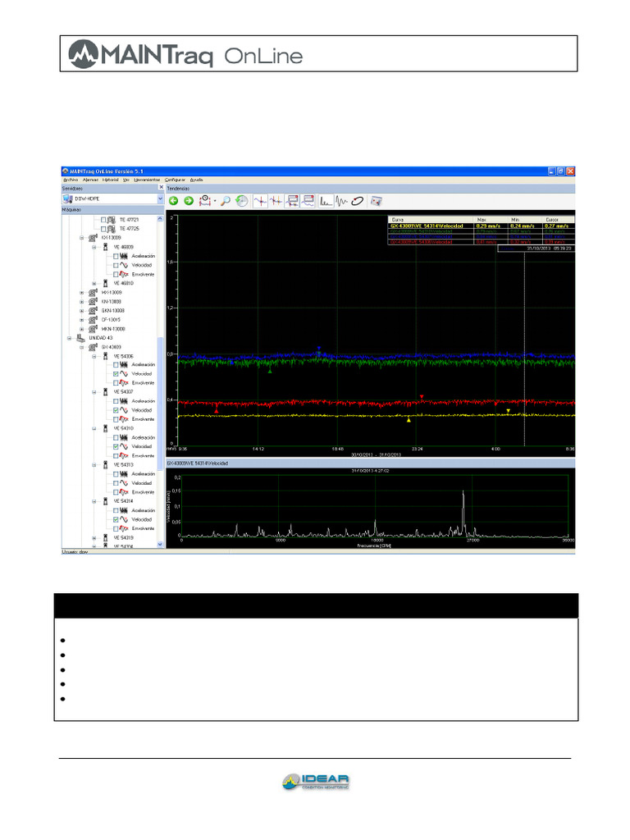Select the spectrum bar graph view icon
630x840 pixels.
pyautogui.click(x=326, y=200)
